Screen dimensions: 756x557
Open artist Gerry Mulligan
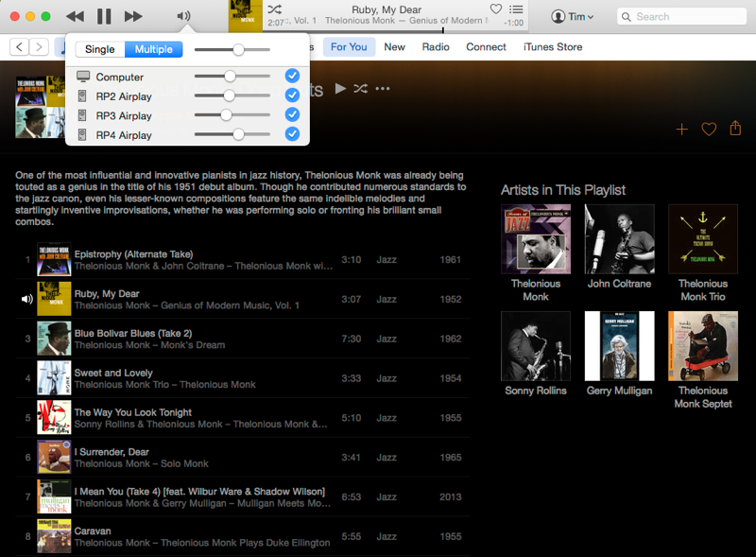coord(619,354)
